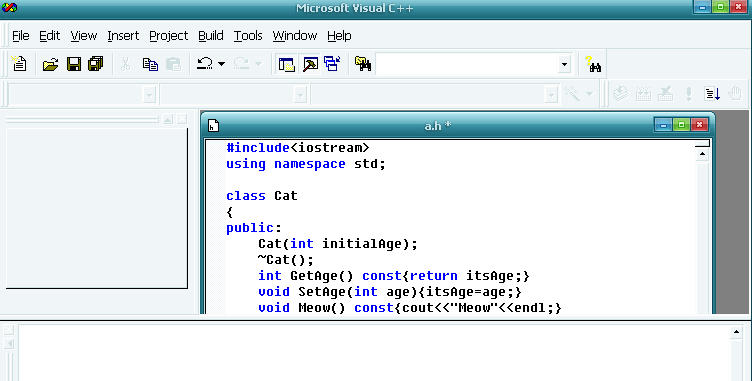This screenshot has height=381, width=752.
Task: Click the Save All icon
Action: (96, 64)
